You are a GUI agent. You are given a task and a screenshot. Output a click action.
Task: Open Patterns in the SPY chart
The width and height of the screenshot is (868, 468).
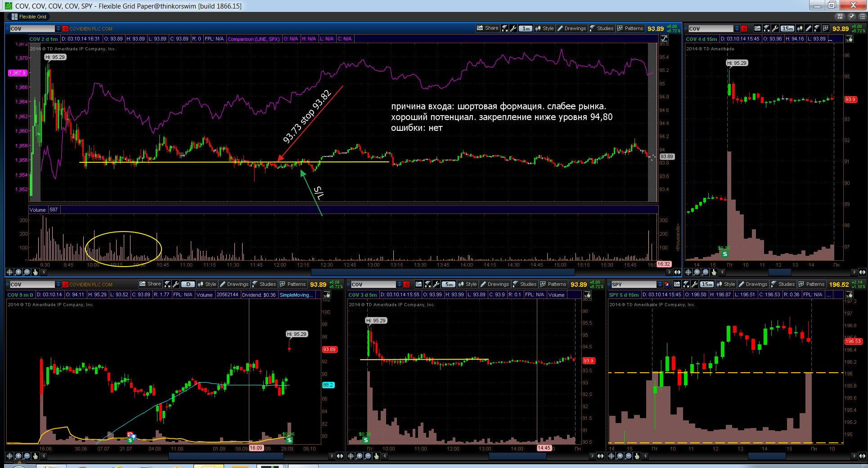click(x=811, y=284)
